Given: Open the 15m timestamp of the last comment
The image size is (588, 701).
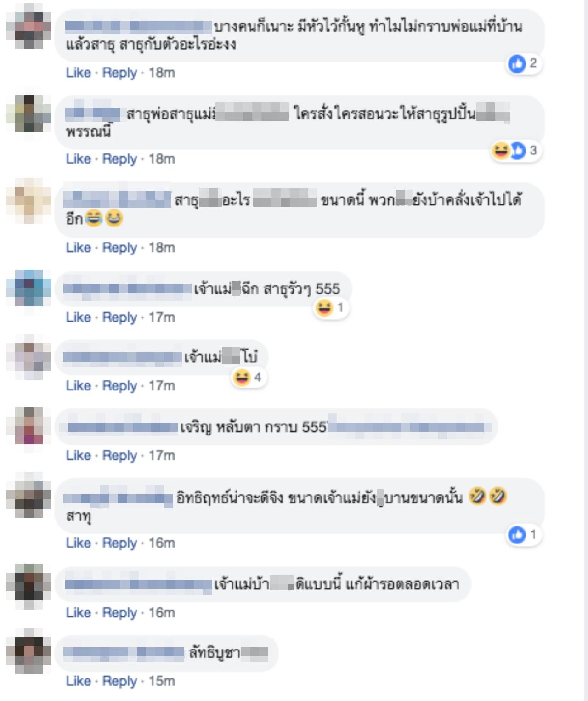Looking at the screenshot, I should [x=162, y=681].
